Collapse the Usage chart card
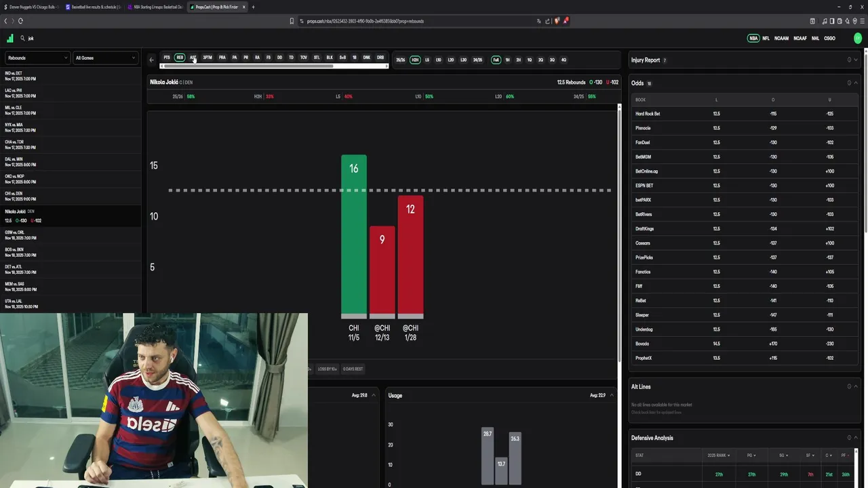The width and height of the screenshot is (868, 488). [612, 395]
